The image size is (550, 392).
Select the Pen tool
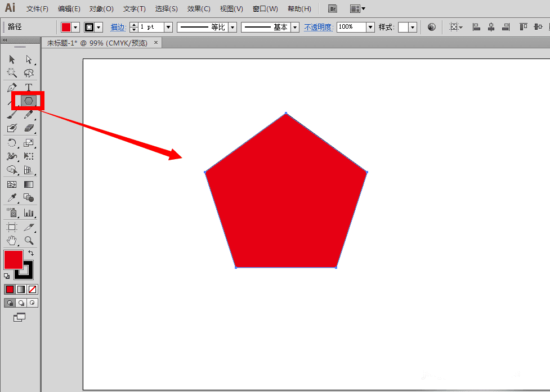coord(12,87)
